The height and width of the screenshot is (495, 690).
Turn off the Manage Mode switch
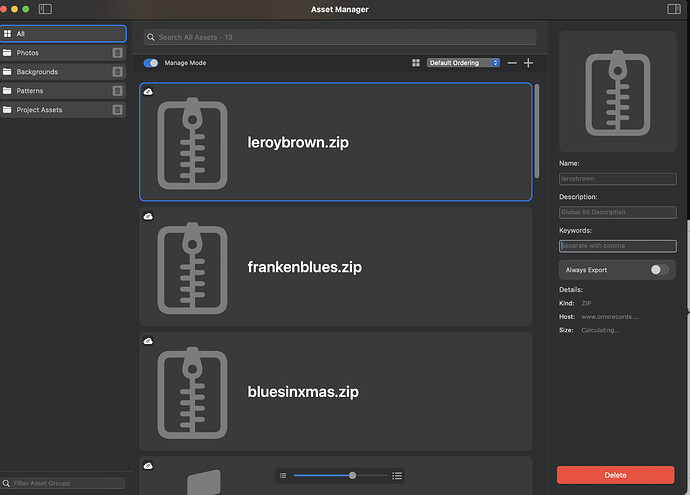pos(151,63)
